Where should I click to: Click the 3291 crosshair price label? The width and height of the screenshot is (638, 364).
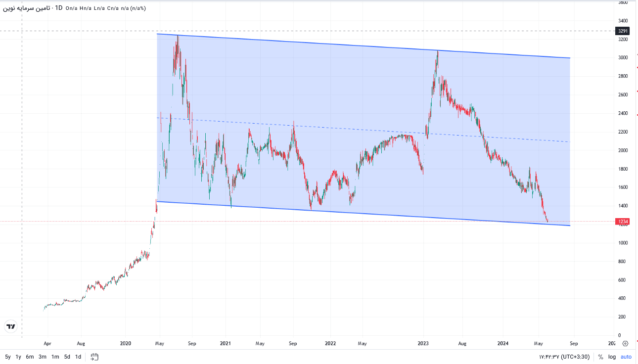[623, 31]
